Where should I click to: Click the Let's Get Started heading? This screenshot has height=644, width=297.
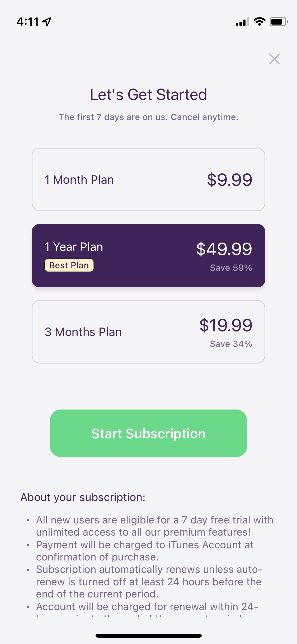[x=148, y=94]
